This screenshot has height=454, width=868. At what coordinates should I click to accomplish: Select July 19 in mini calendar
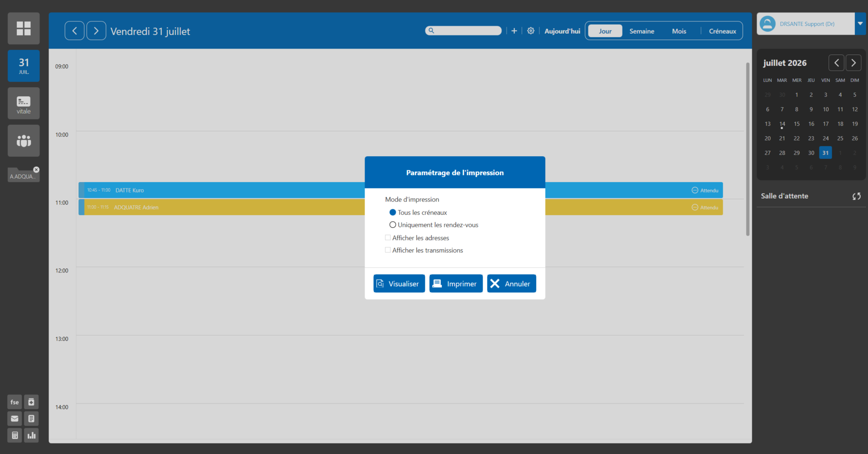pos(855,124)
